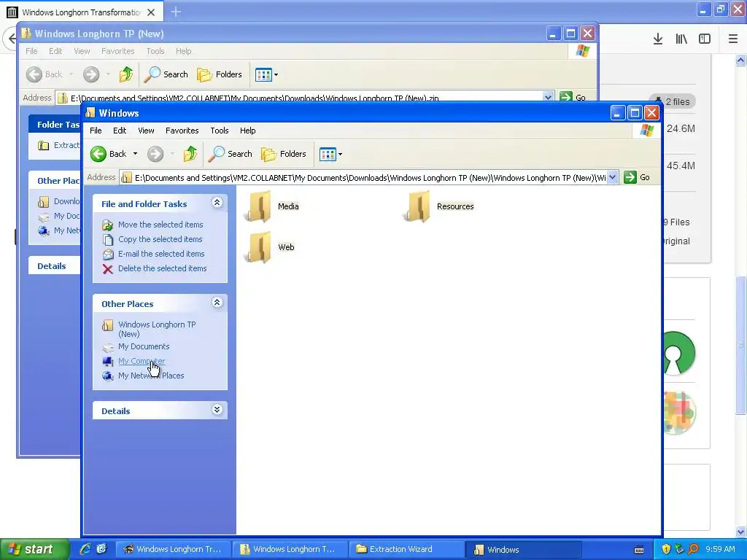Open My Network Places link
Image resolution: width=747 pixels, height=560 pixels.
tap(151, 376)
